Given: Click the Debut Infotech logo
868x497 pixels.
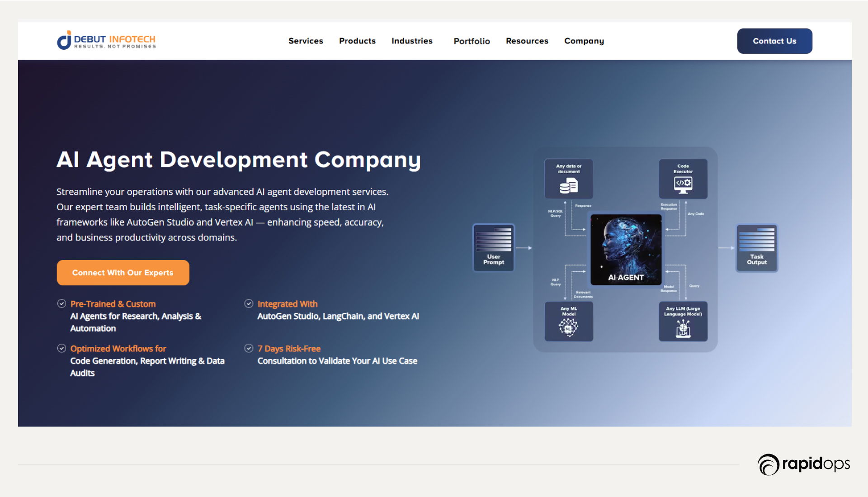Looking at the screenshot, I should (x=106, y=40).
